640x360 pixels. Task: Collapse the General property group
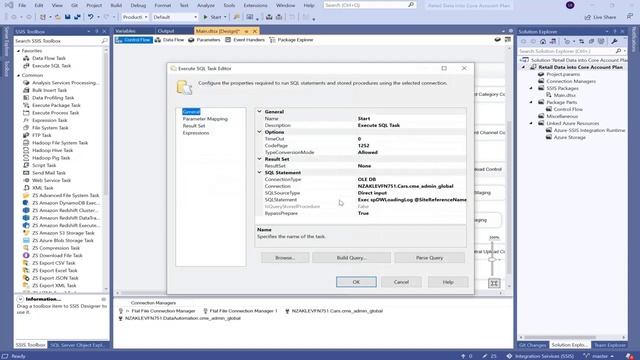[259, 111]
